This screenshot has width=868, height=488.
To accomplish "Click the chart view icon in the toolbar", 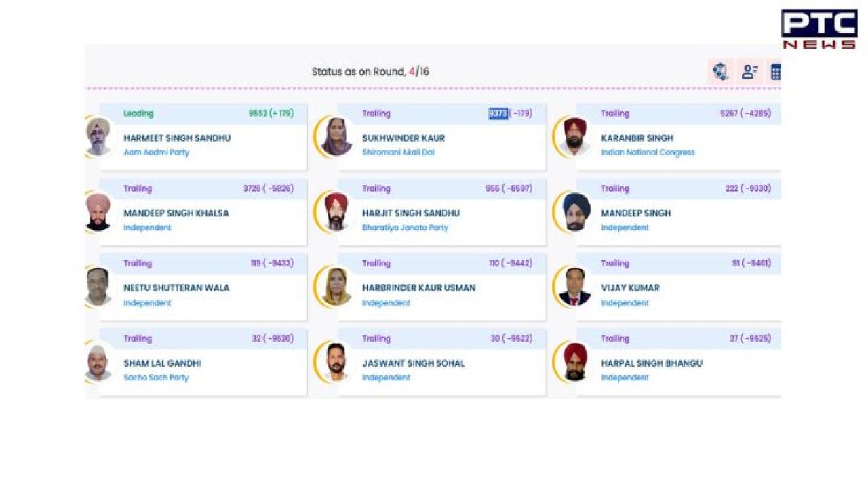I will click(720, 72).
